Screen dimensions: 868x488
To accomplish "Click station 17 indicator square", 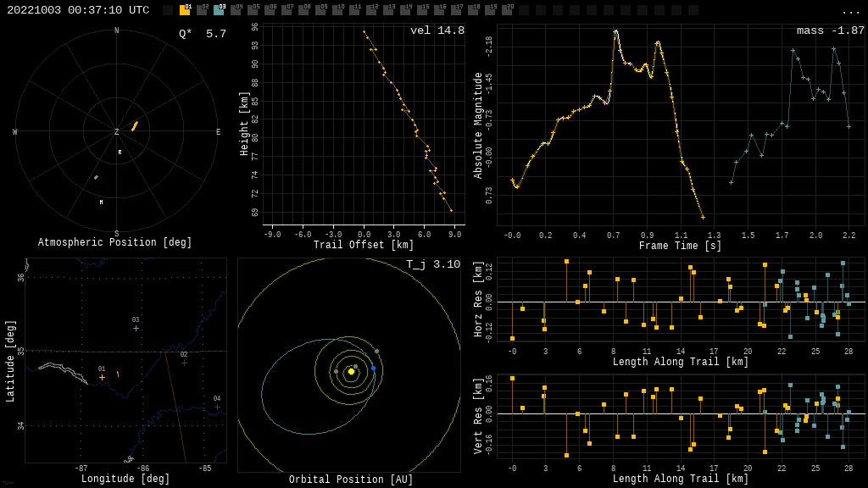I will (x=455, y=10).
